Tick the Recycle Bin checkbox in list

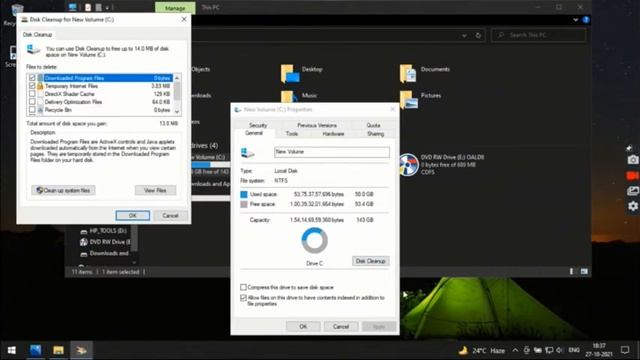click(x=32, y=110)
